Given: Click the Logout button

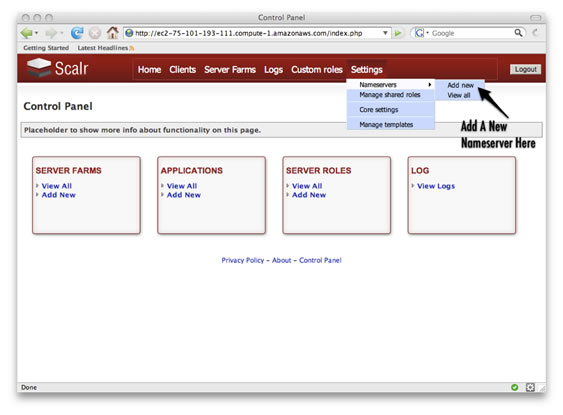Looking at the screenshot, I should (x=525, y=69).
